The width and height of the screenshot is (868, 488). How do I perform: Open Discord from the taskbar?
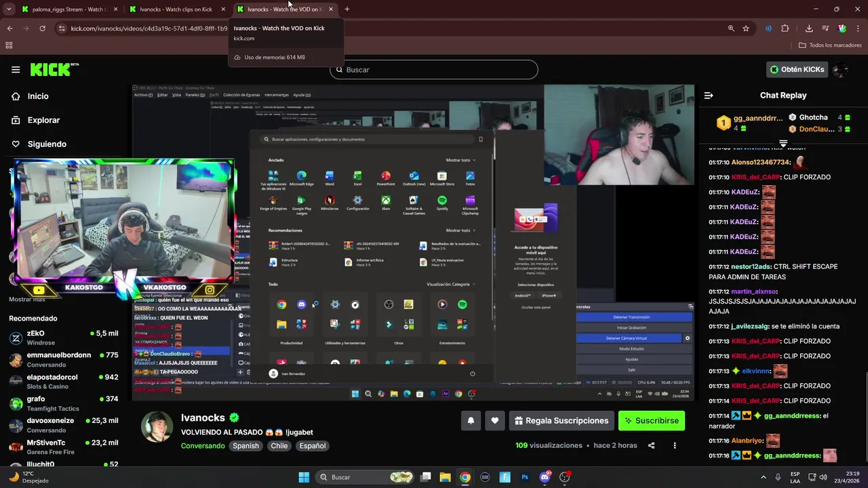coord(545,477)
